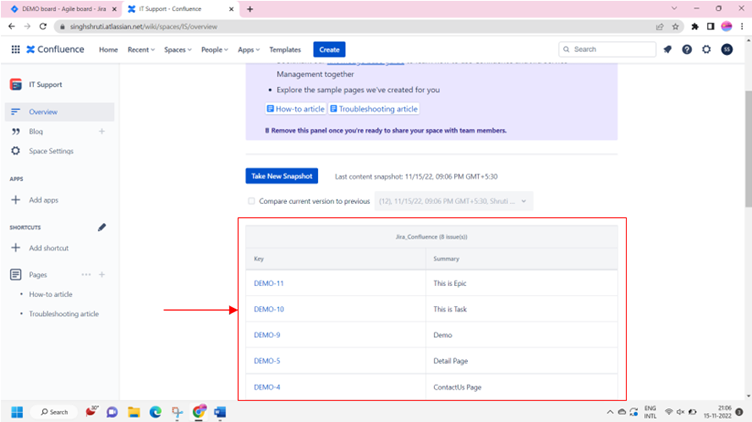
Task: Open Microsoft Edge from the taskbar
Action: [155, 412]
